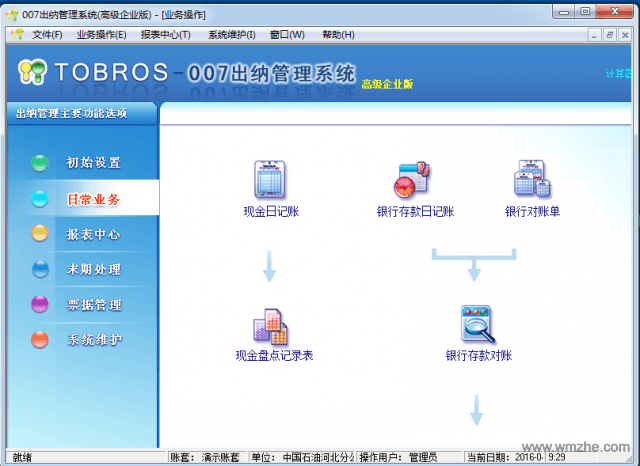The width and height of the screenshot is (640, 466).
Task: Open the 现金日记账 ledger icon
Action: coord(269,179)
